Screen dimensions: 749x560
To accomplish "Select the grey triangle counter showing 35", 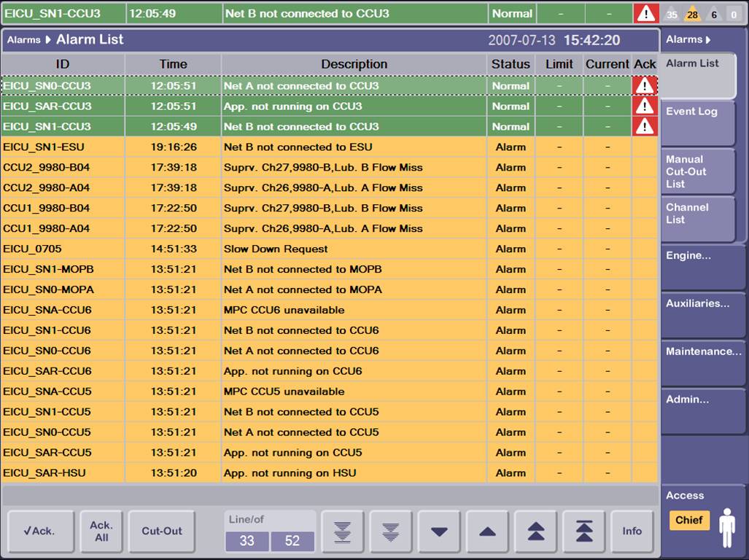I will [x=672, y=14].
